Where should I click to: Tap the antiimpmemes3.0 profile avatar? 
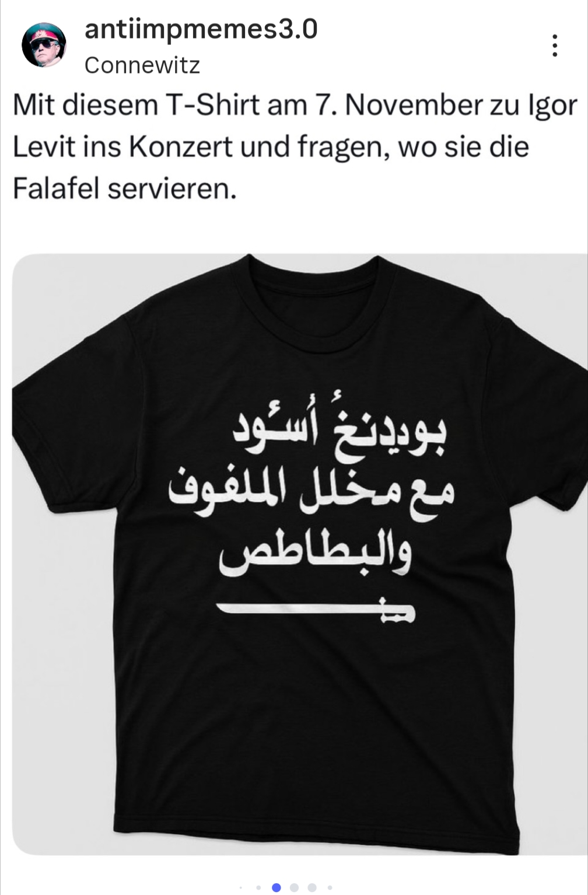(x=44, y=46)
